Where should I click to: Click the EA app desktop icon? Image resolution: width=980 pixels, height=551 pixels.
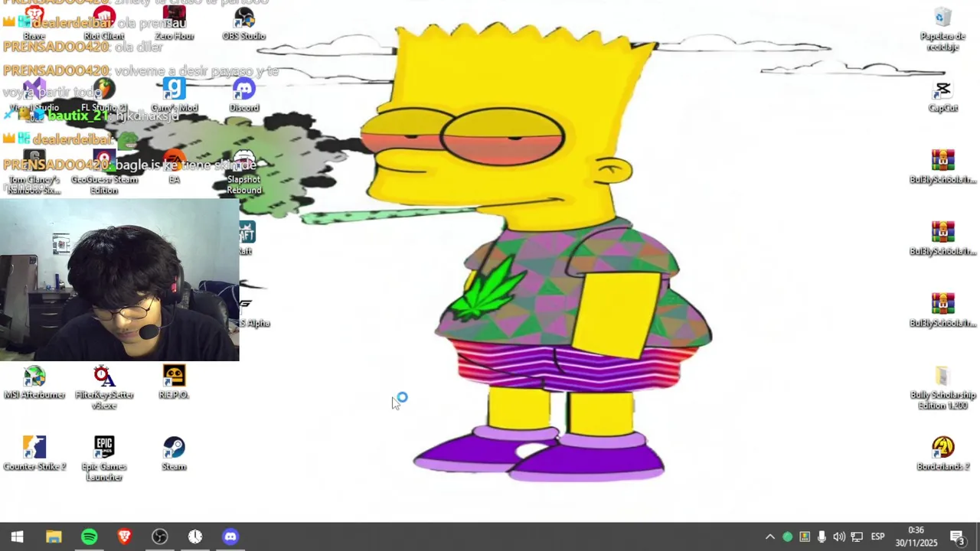pyautogui.click(x=174, y=165)
